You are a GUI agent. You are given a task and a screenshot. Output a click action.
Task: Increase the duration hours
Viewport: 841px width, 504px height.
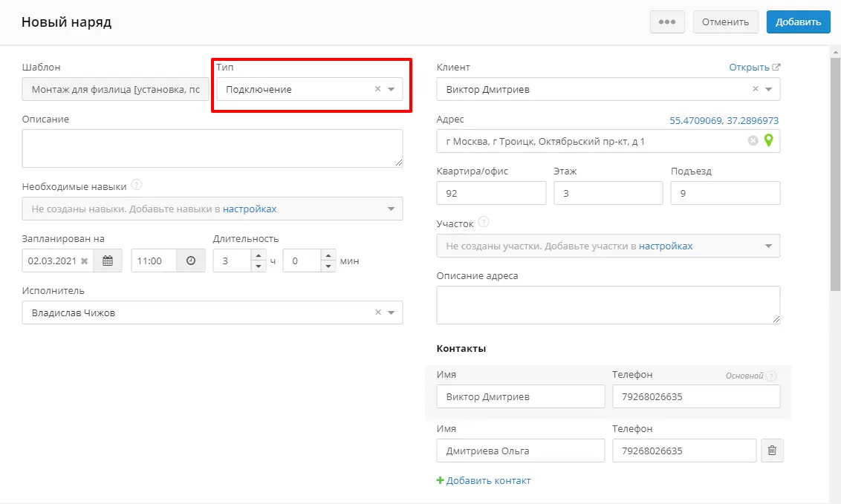[259, 255]
